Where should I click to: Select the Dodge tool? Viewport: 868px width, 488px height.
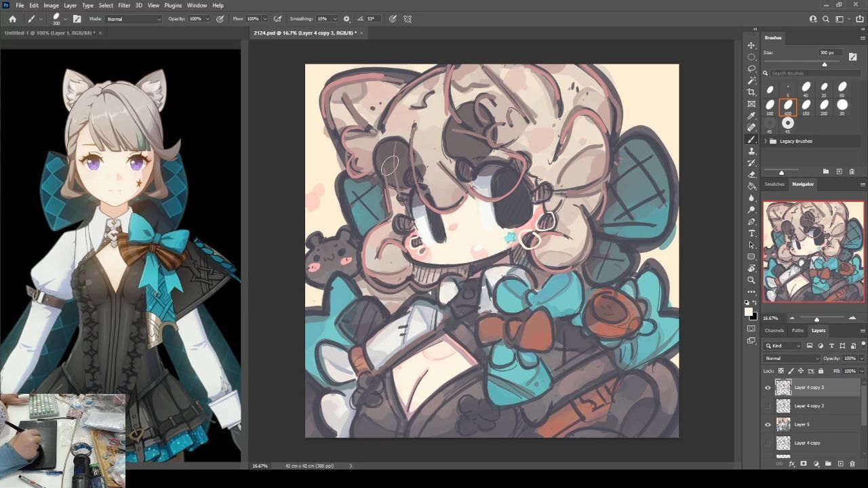[751, 209]
